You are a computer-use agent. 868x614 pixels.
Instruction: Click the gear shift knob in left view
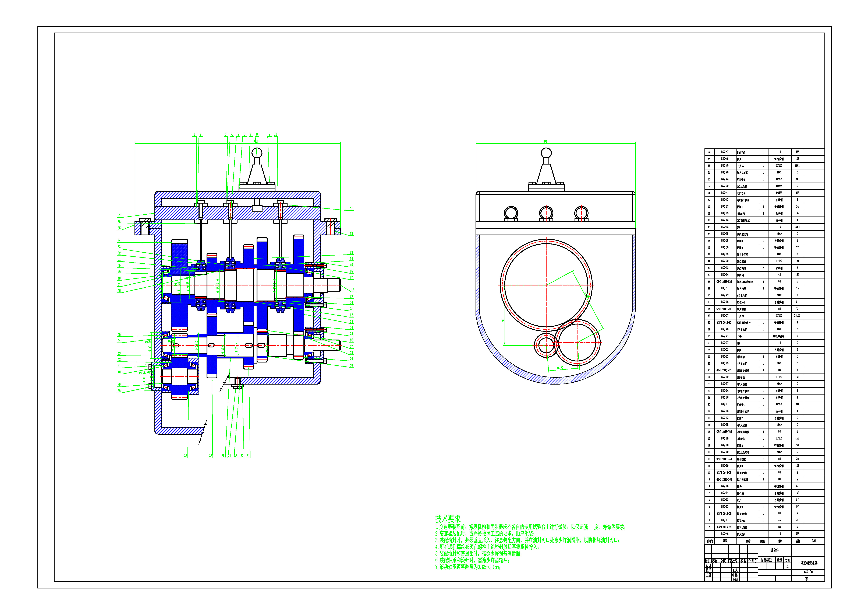[x=257, y=153]
